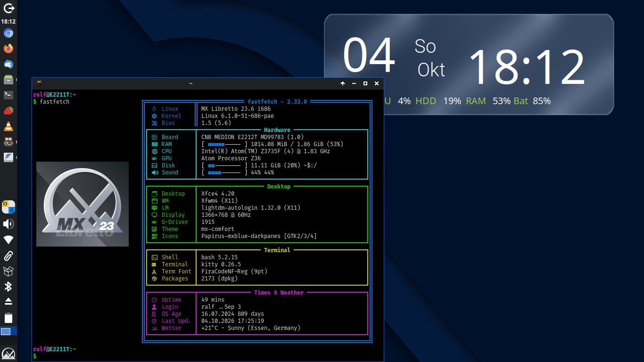Select the workspace switcher in the panel
The height and width of the screenshot is (362, 644).
(8, 331)
